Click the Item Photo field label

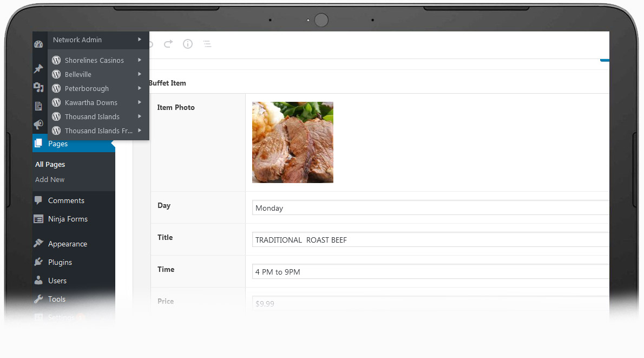click(176, 107)
